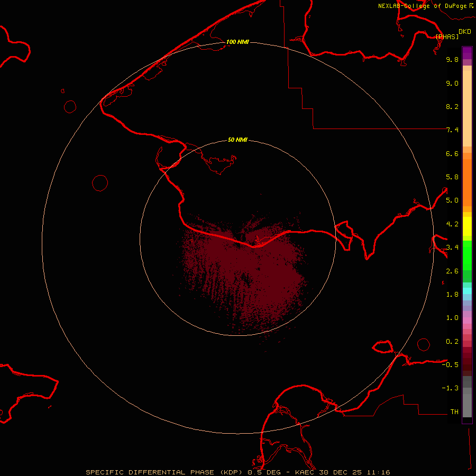The image size is (476, 476).
Task: Click the cyan band on the color legend
Action: (467, 290)
